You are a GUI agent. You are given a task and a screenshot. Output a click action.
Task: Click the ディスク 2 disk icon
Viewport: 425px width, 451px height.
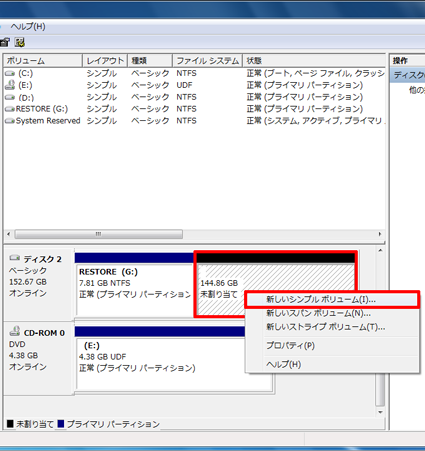pyautogui.click(x=15, y=258)
